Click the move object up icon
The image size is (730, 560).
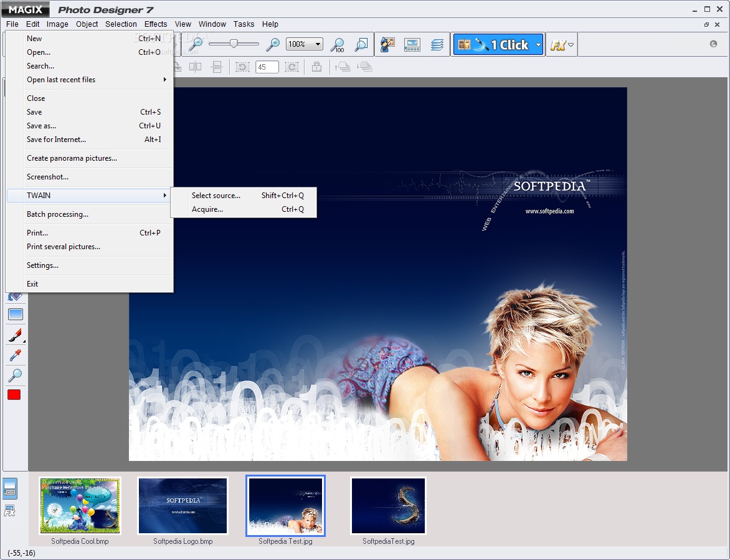tap(343, 67)
